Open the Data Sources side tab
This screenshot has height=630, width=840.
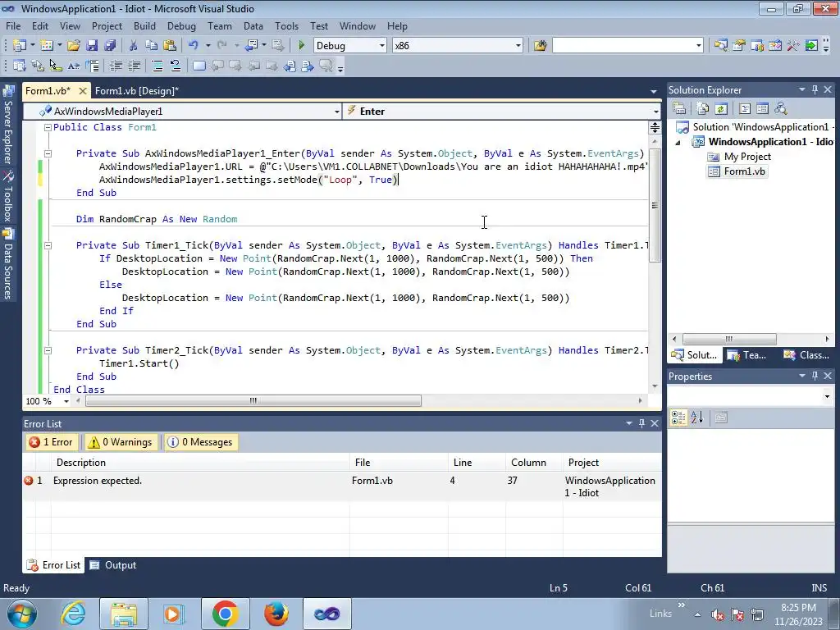[8, 263]
